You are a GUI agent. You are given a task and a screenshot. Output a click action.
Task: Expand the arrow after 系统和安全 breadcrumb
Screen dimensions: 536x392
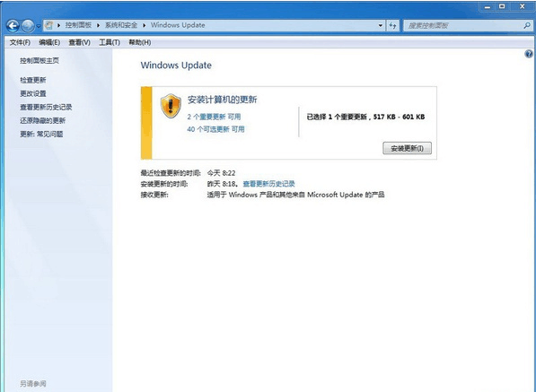click(x=144, y=25)
